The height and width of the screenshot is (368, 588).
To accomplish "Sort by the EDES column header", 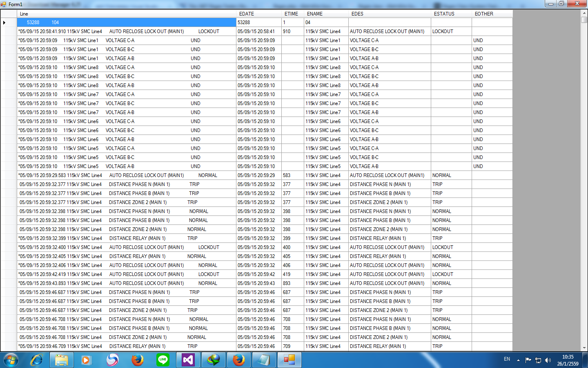I will tap(390, 14).
